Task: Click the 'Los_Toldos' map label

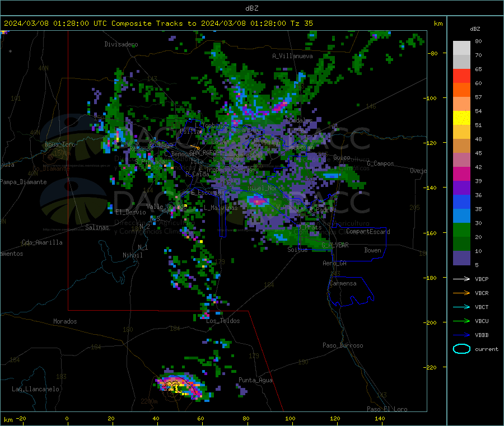Action: point(223,321)
